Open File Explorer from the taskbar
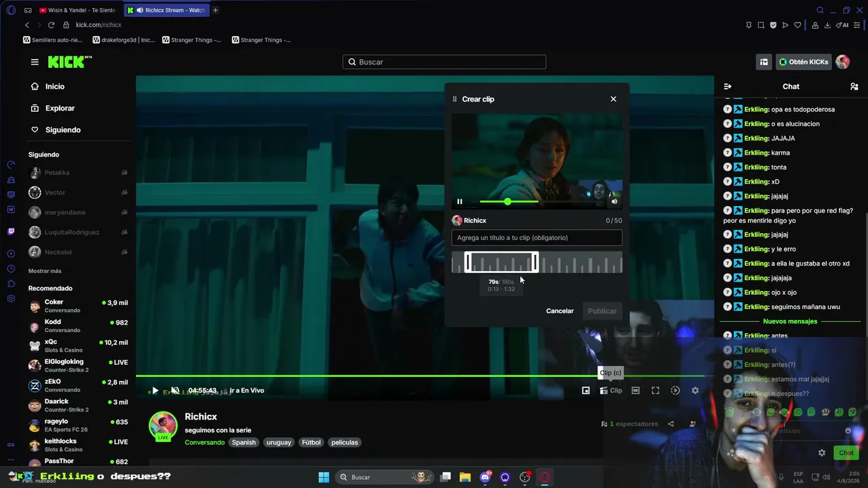868x488 pixels. pos(465,477)
